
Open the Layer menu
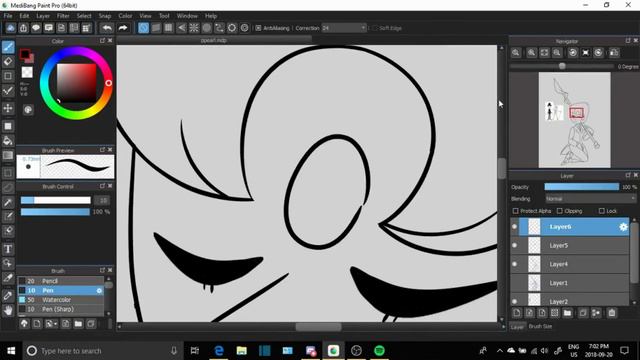(x=43, y=16)
